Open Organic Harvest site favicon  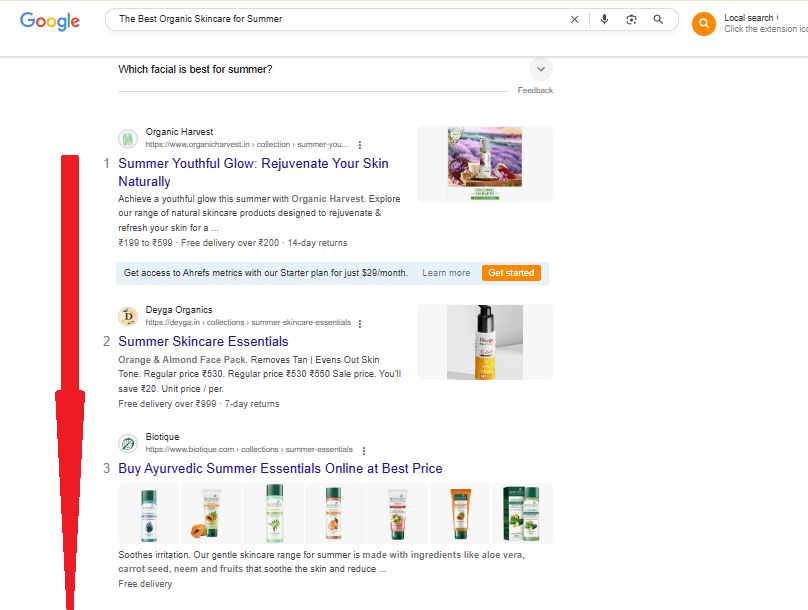pyautogui.click(x=128, y=139)
